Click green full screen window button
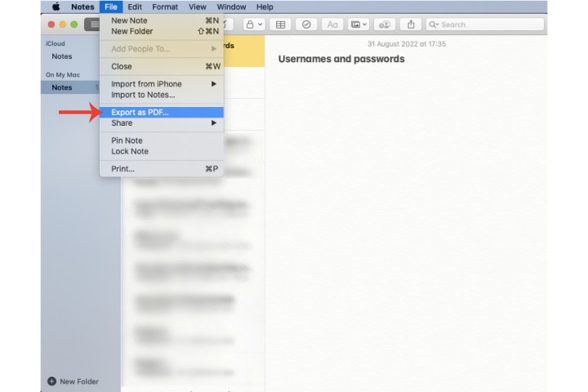588x392 pixels. click(74, 24)
